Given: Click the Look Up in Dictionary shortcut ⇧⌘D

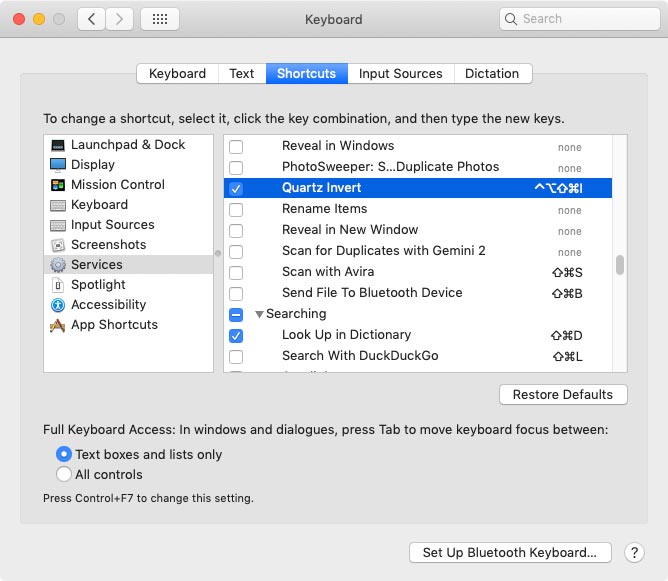Looking at the screenshot, I should 567,336.
